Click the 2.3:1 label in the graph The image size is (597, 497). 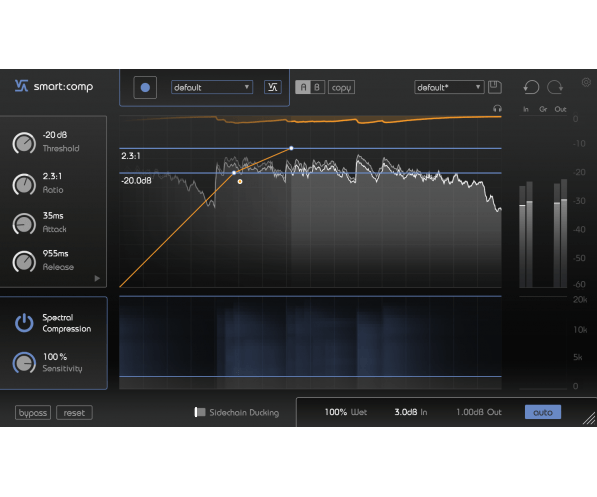(x=131, y=156)
